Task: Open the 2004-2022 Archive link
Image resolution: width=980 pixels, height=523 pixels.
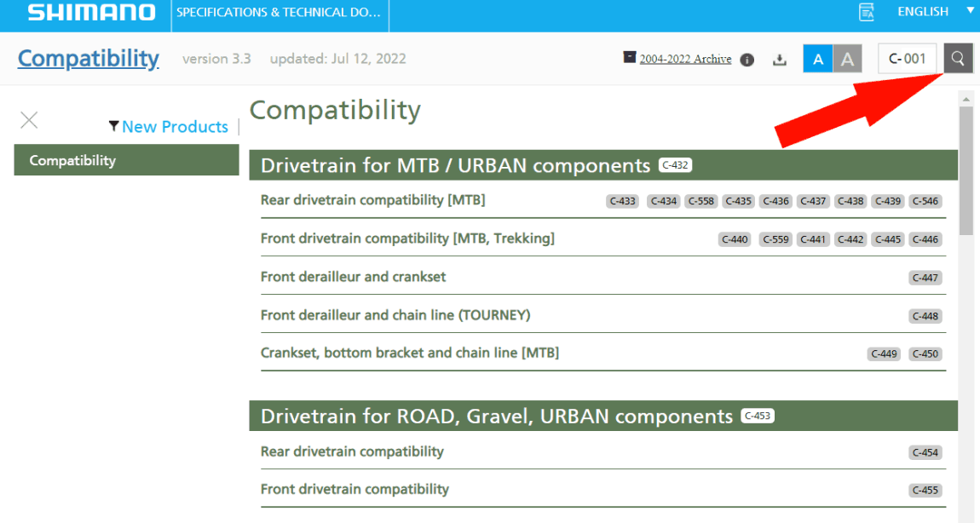Action: pos(685,59)
